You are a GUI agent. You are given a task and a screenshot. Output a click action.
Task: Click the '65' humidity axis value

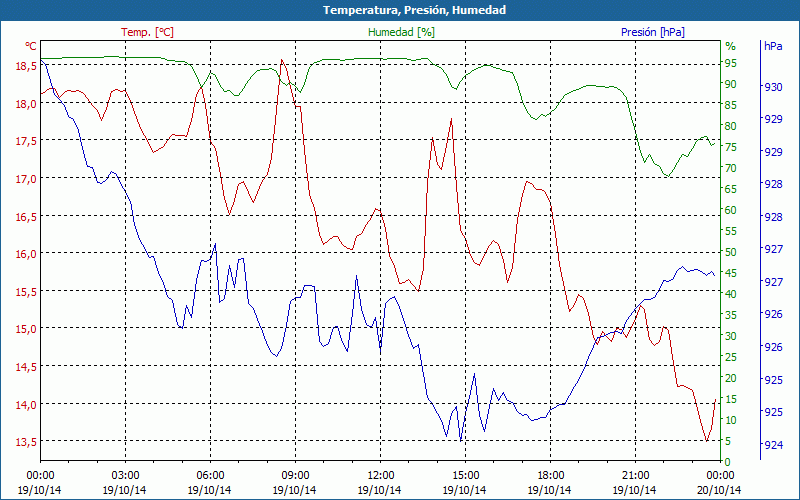[x=731, y=189]
